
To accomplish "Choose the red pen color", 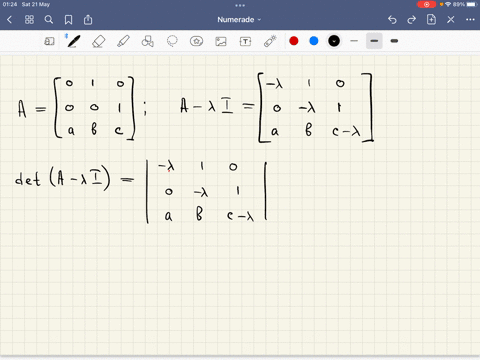I will (x=294, y=41).
